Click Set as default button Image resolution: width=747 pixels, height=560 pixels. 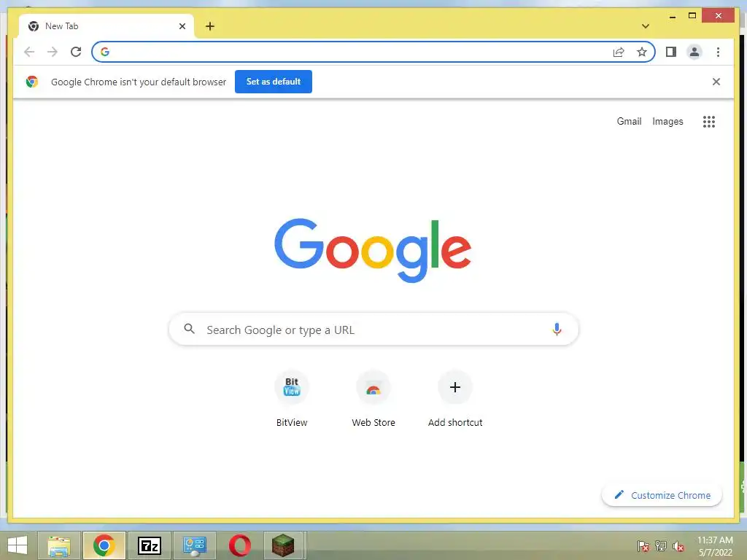click(274, 82)
